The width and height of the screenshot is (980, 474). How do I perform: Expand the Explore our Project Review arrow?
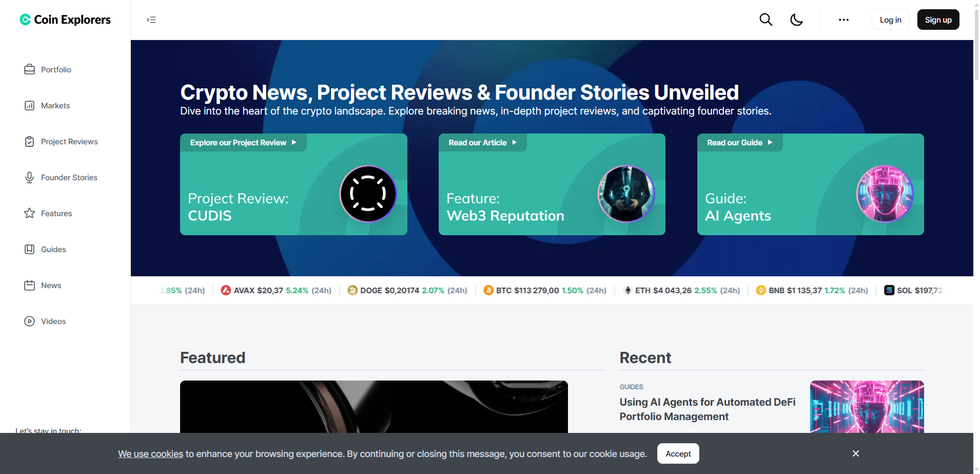pyautogui.click(x=294, y=142)
